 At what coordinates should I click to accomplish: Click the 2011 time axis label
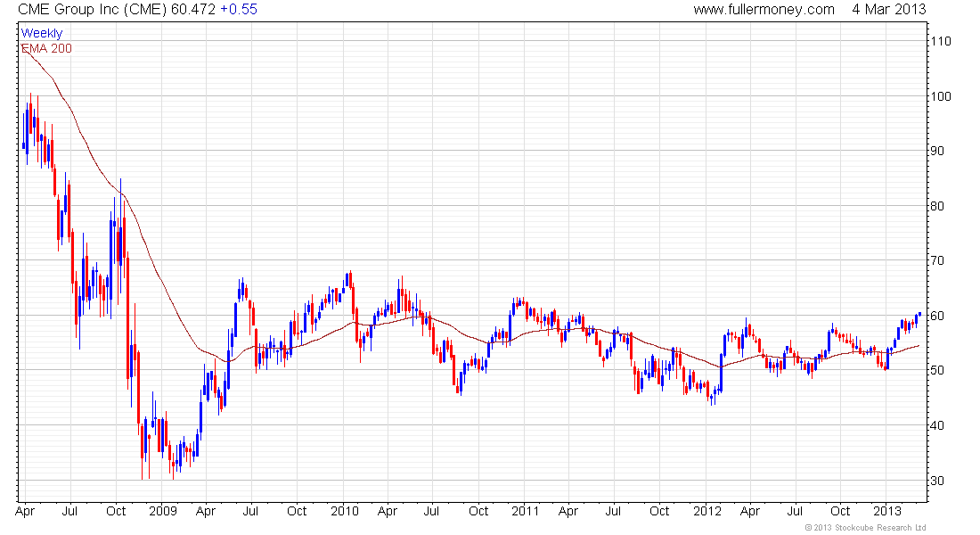pyautogui.click(x=525, y=511)
